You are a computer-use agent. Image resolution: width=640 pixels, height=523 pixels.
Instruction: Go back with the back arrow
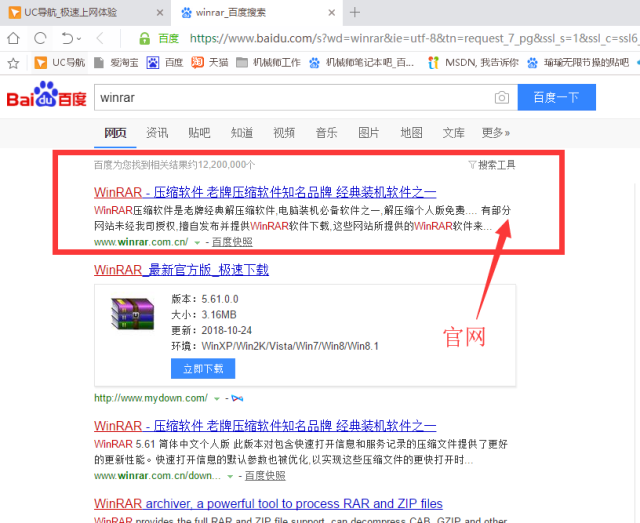coord(100,38)
